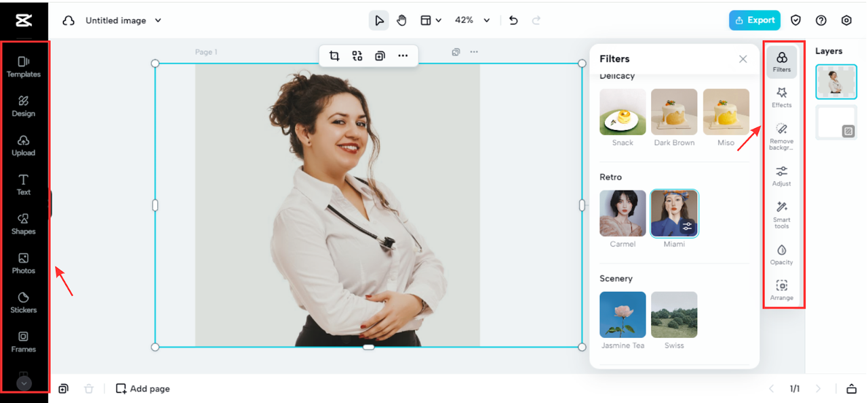Click the CapCut logo
868x403 pixels.
click(24, 20)
